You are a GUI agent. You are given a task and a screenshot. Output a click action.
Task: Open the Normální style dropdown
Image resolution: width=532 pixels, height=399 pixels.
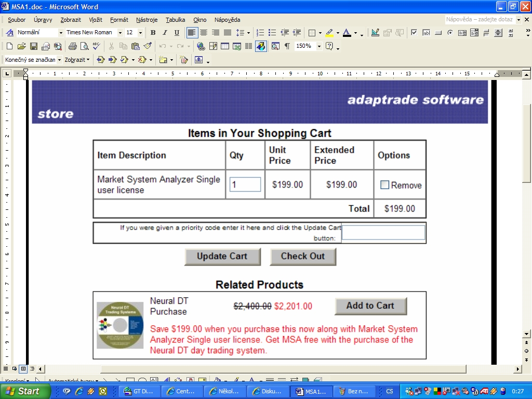tap(61, 33)
